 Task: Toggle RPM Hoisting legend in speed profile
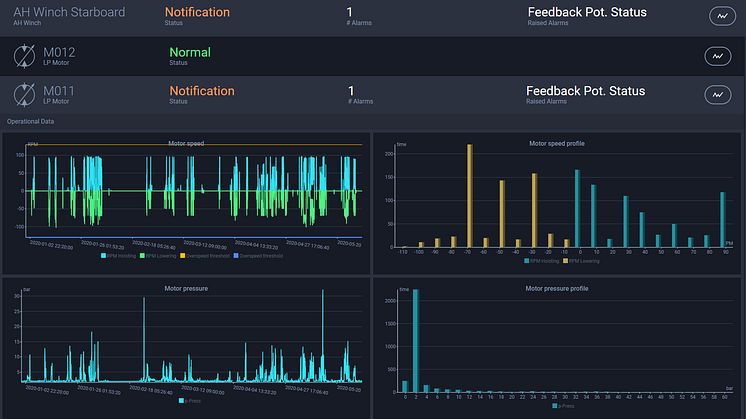[x=542, y=261]
